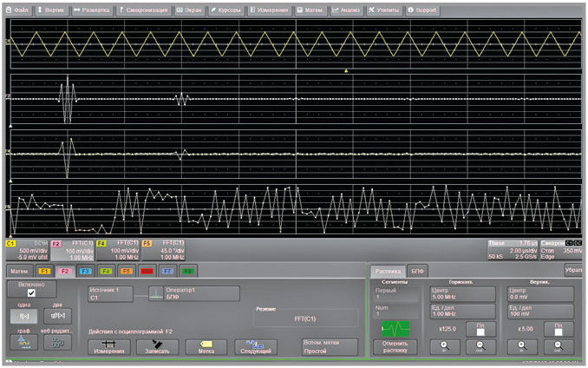Open the Файл menu
The height and width of the screenshot is (368, 588).
[x=18, y=10]
